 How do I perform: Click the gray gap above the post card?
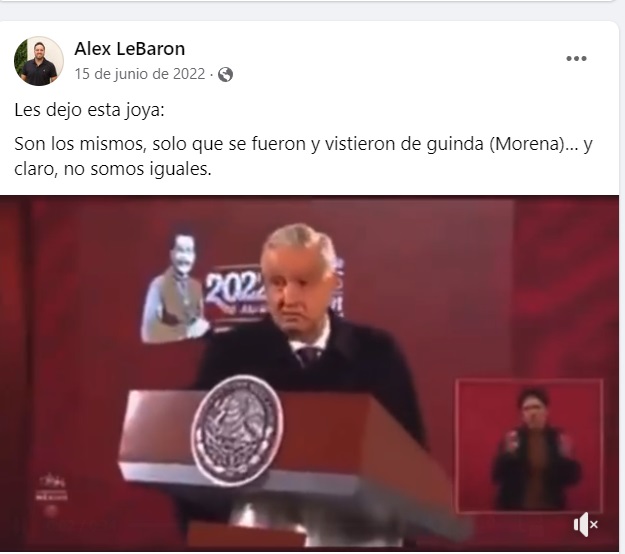coord(307,12)
